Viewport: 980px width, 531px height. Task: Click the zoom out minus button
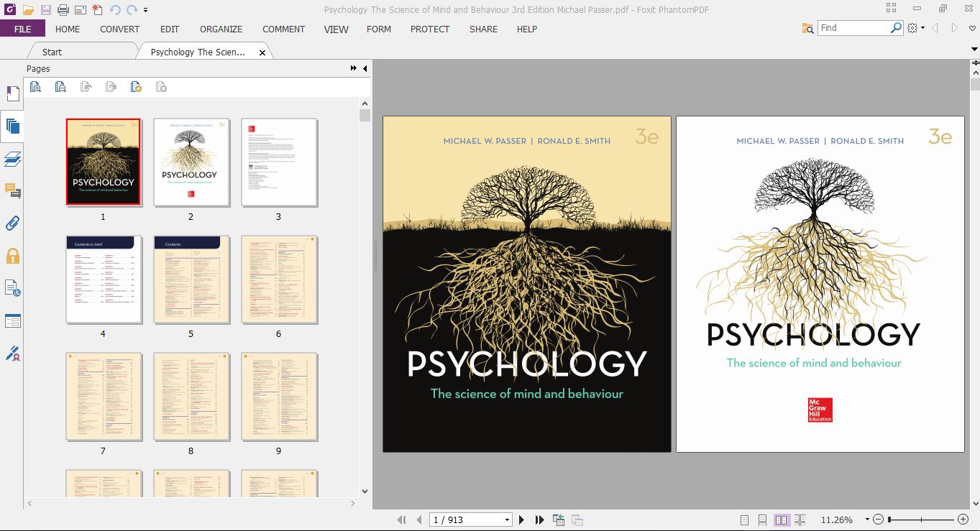pos(879,520)
